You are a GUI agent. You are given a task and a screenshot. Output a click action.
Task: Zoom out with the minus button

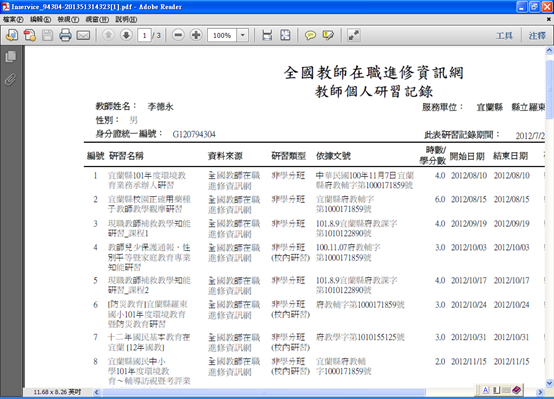point(178,35)
